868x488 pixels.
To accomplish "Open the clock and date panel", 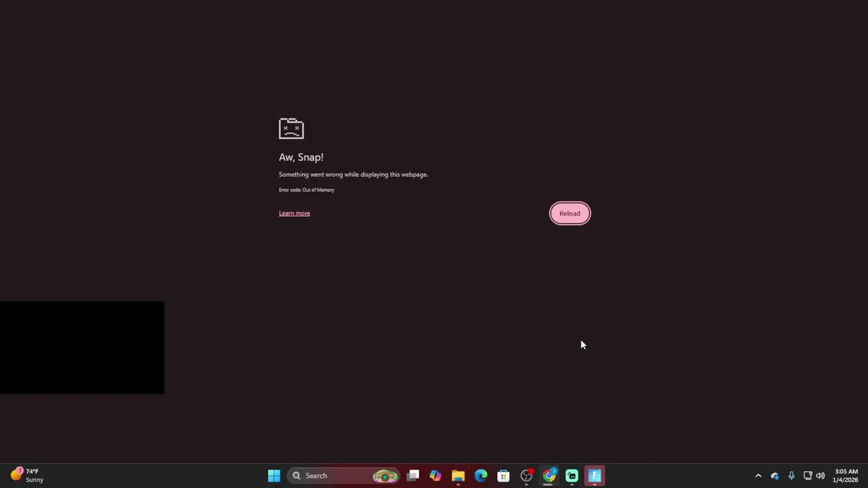I will (x=846, y=476).
